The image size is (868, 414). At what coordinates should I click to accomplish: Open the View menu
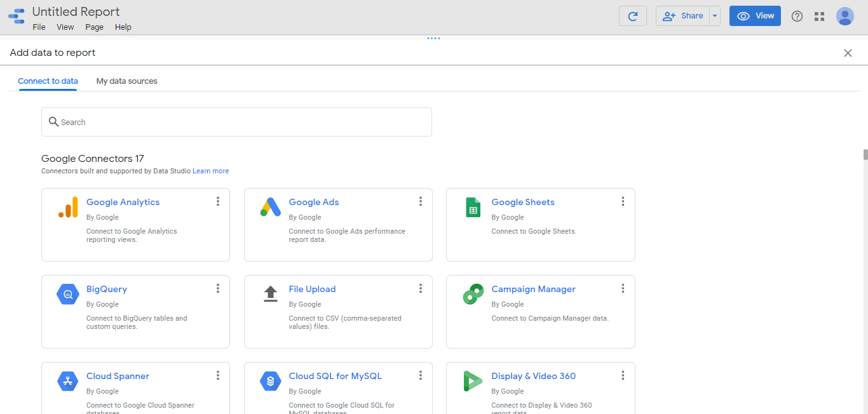pyautogui.click(x=65, y=27)
